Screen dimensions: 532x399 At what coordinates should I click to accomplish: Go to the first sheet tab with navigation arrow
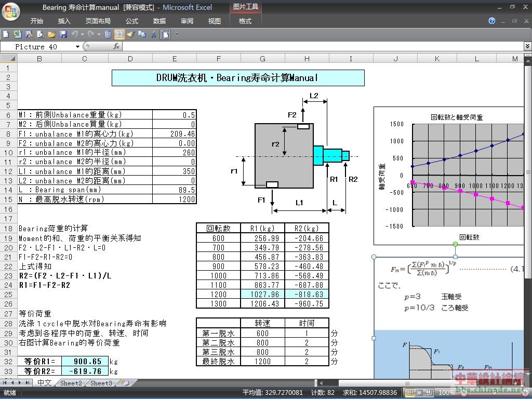pos(5,383)
